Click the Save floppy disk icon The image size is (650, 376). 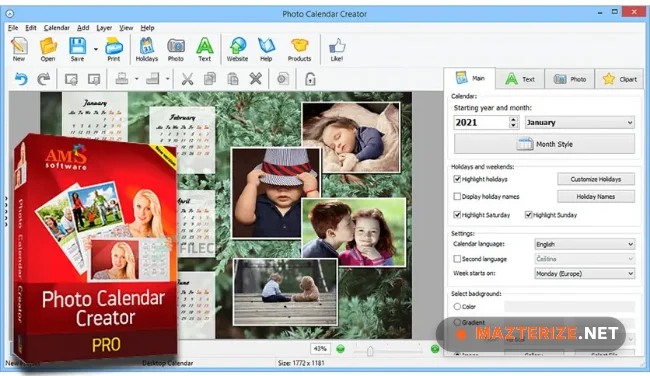[x=77, y=49]
